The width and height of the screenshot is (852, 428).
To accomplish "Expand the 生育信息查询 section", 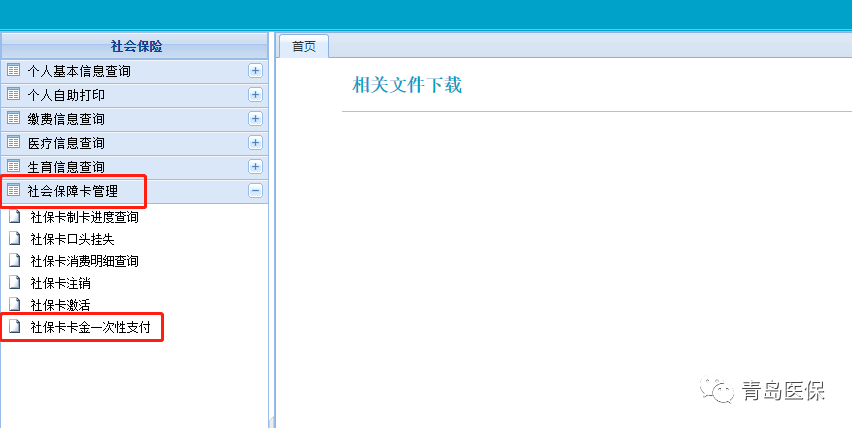I will point(255,167).
